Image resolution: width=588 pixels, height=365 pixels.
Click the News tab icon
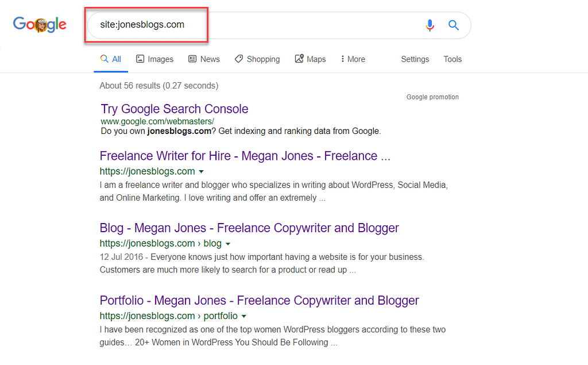tap(192, 59)
